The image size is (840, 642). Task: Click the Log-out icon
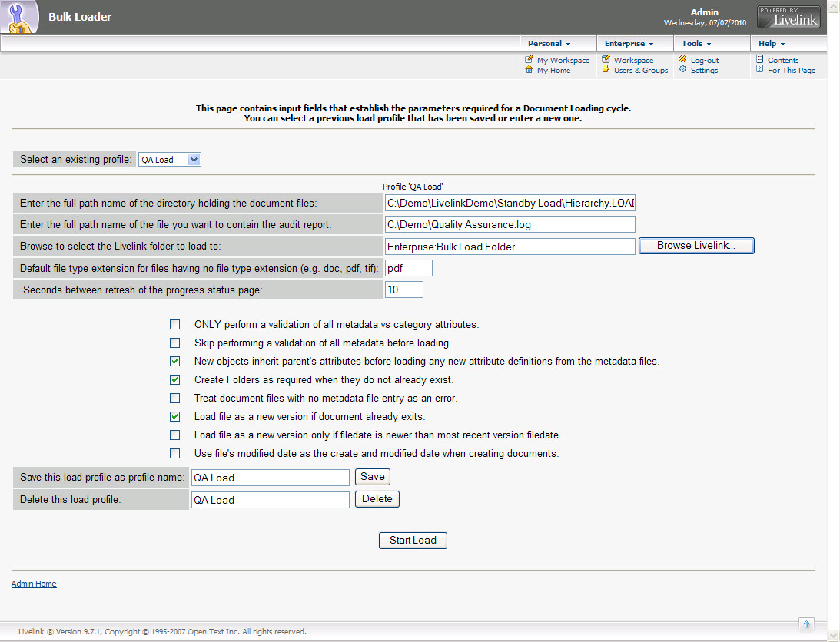683,59
